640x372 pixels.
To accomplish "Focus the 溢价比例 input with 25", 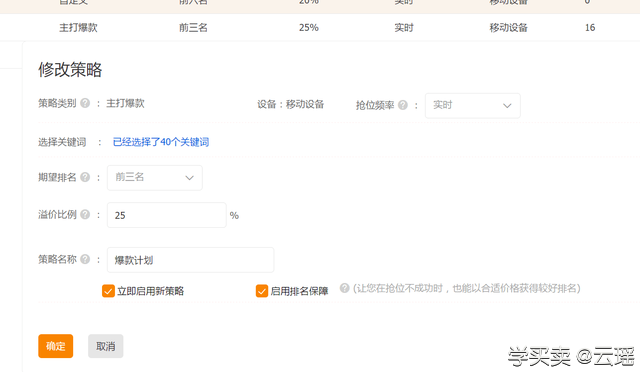I will (167, 215).
